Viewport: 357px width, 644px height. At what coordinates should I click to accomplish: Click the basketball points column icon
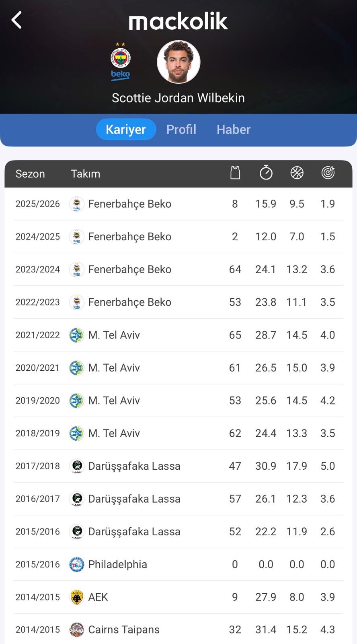click(x=297, y=173)
